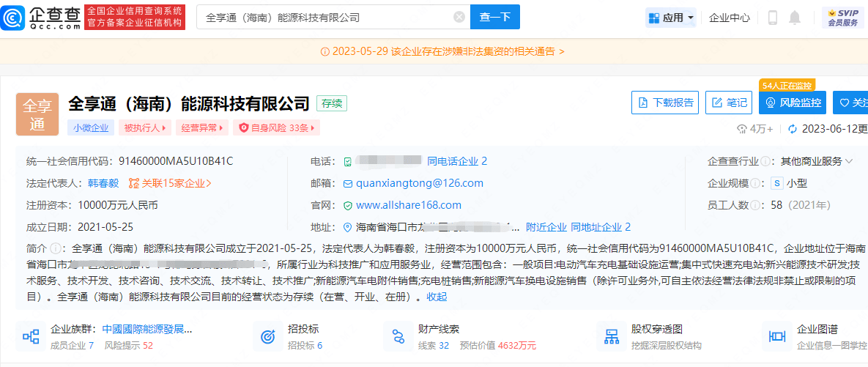Image resolution: width=868 pixels, height=367 pixels.
Task: Open legal representative 韩春毅 link
Action: click(x=103, y=182)
